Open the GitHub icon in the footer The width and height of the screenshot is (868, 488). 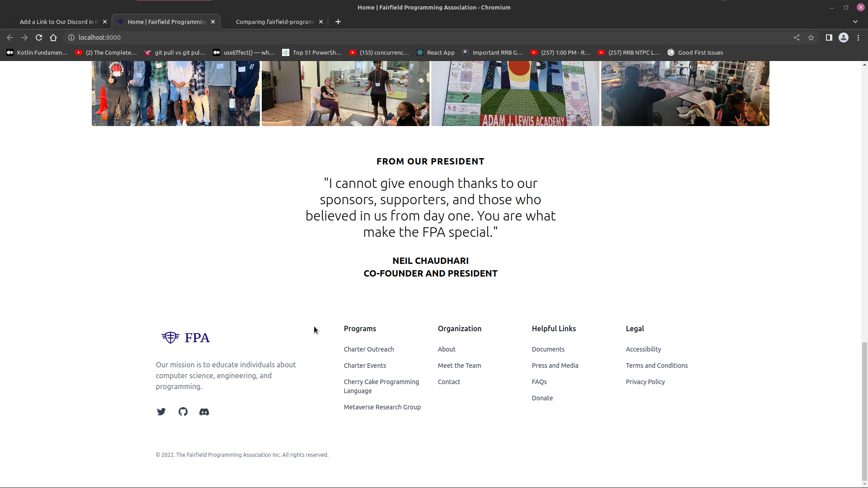(183, 412)
